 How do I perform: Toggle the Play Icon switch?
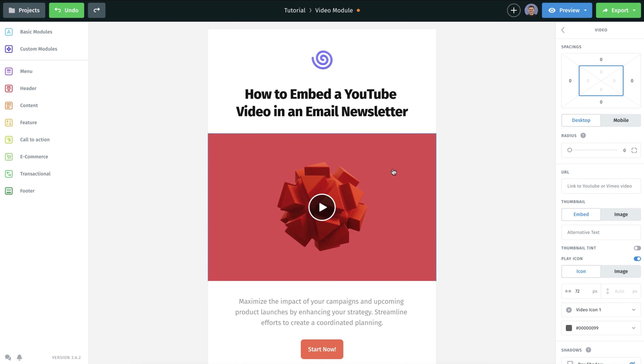(x=637, y=258)
